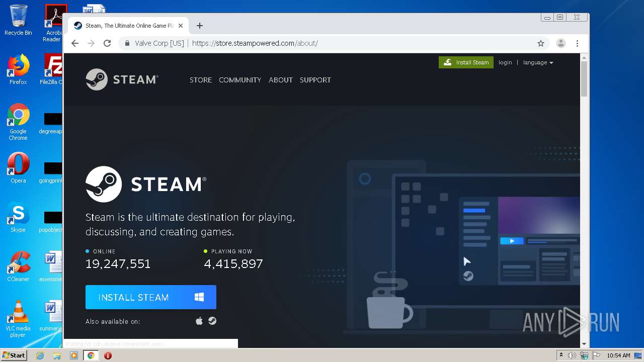Click the page vertical scrollbar thumb
Screen dimensions: 644x362
[x=584, y=78]
